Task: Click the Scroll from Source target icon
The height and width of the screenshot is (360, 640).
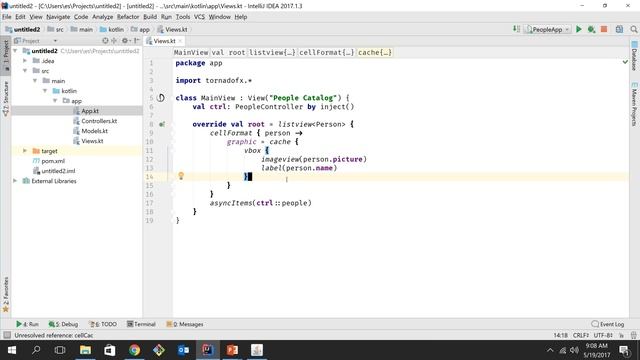Action: [x=105, y=41]
